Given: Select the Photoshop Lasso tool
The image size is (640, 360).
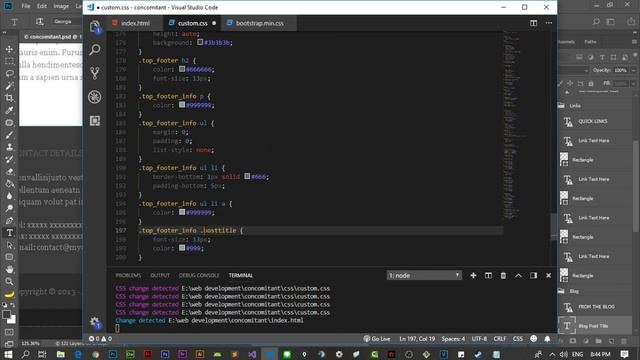Looking at the screenshot, I should pyautogui.click(x=9, y=73).
